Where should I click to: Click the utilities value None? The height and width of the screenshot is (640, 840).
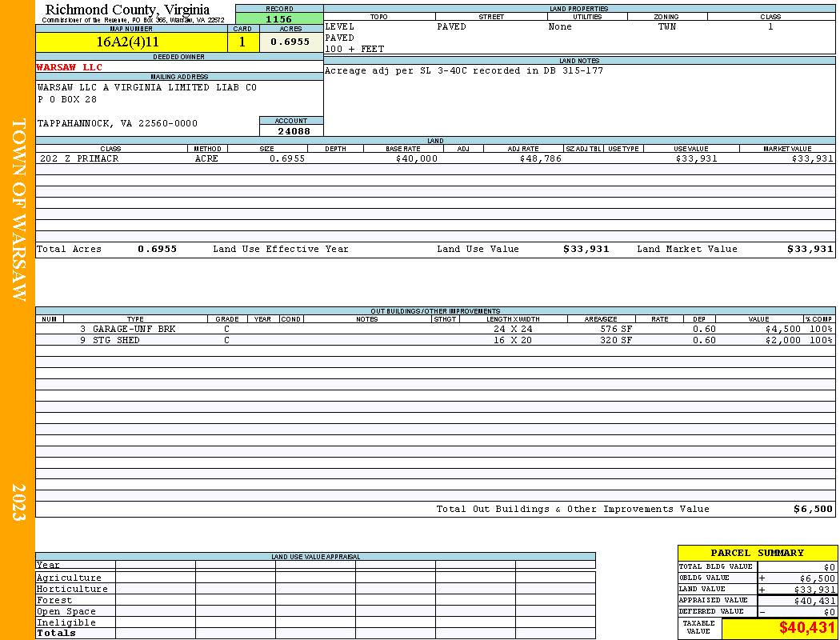pos(560,26)
